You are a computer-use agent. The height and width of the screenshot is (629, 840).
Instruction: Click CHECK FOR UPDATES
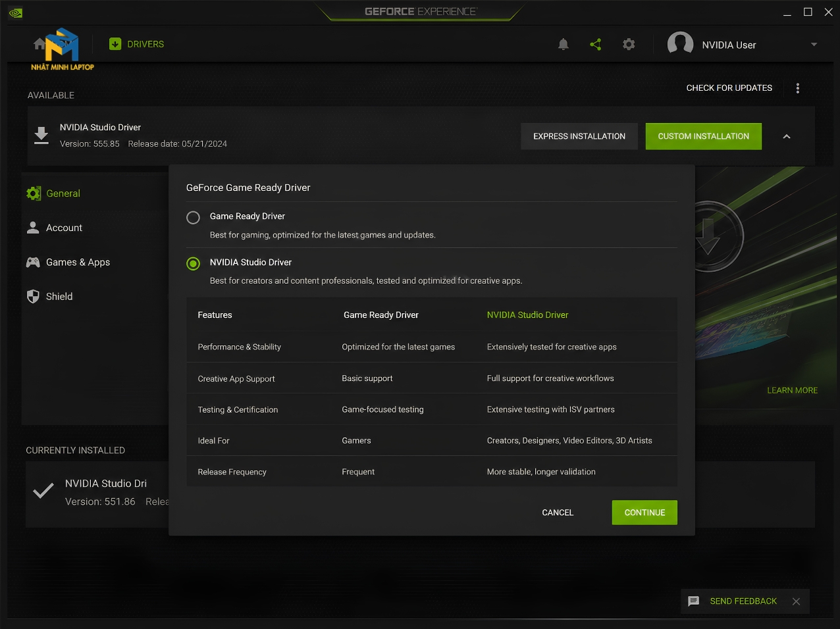pos(729,88)
